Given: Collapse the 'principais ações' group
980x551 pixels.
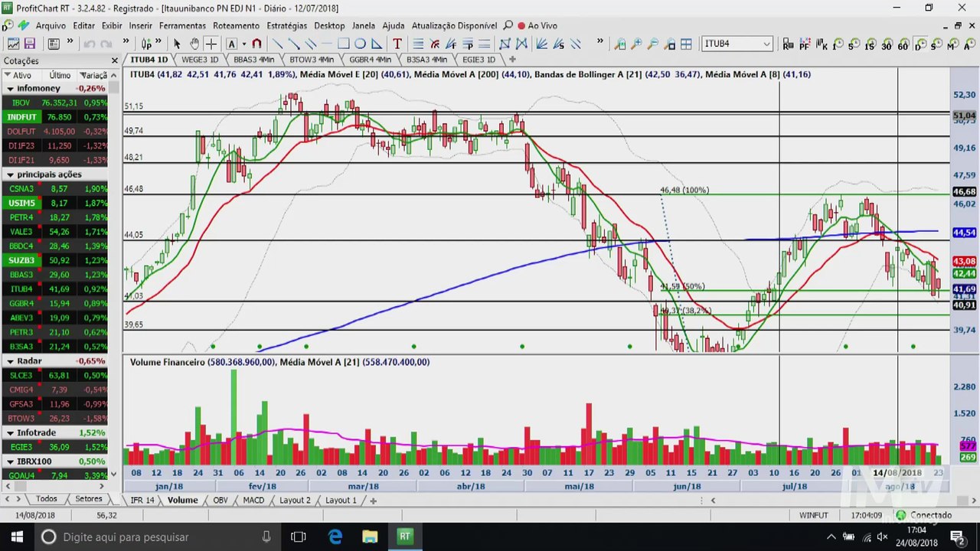Looking at the screenshot, I should tap(11, 174).
